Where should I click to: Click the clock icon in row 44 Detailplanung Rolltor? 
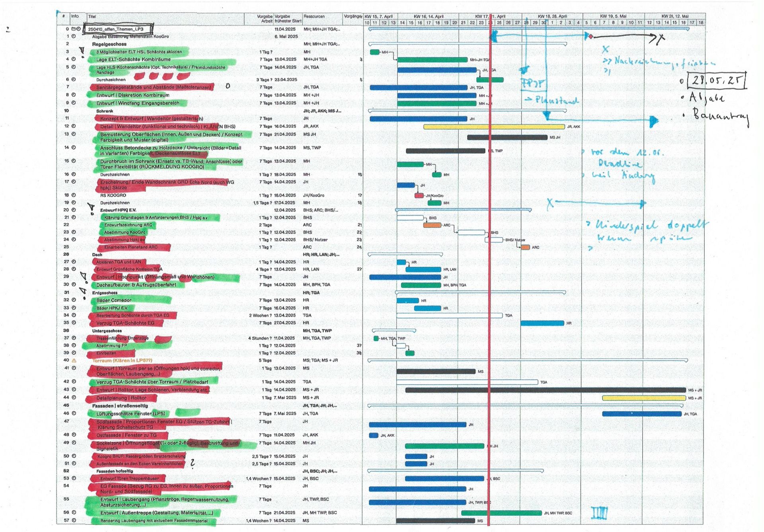pos(74,397)
